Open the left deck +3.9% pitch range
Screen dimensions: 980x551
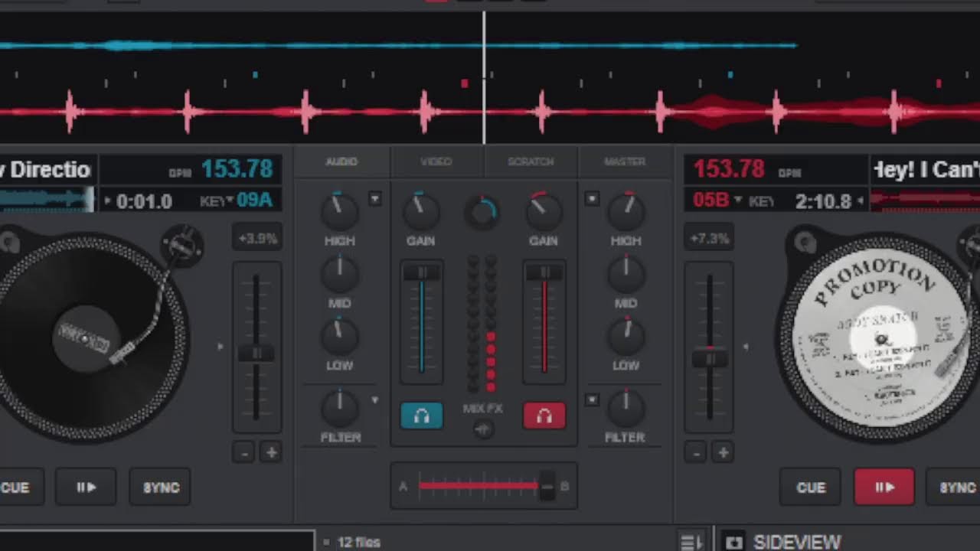click(x=257, y=238)
